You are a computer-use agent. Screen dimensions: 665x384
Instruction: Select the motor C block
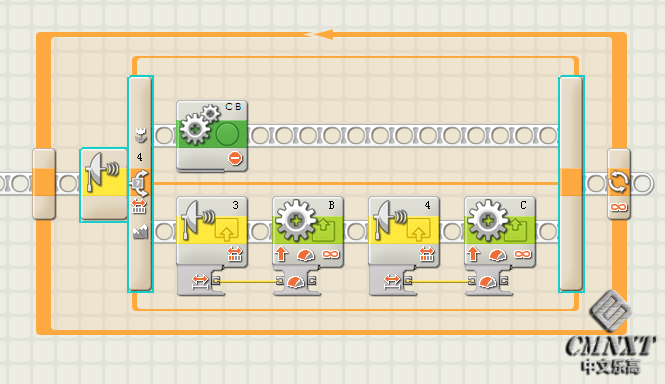pyautogui.click(x=500, y=231)
